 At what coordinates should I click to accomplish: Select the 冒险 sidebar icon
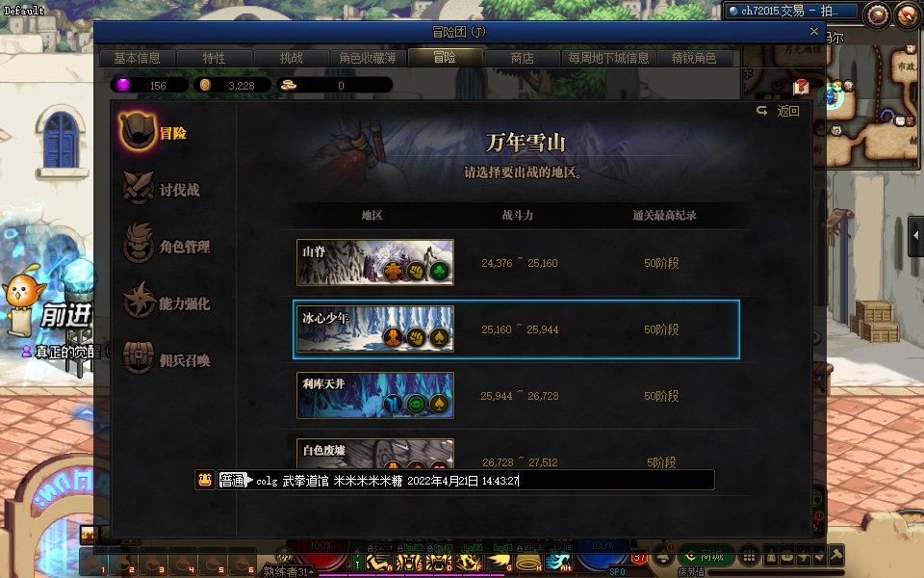(x=138, y=131)
